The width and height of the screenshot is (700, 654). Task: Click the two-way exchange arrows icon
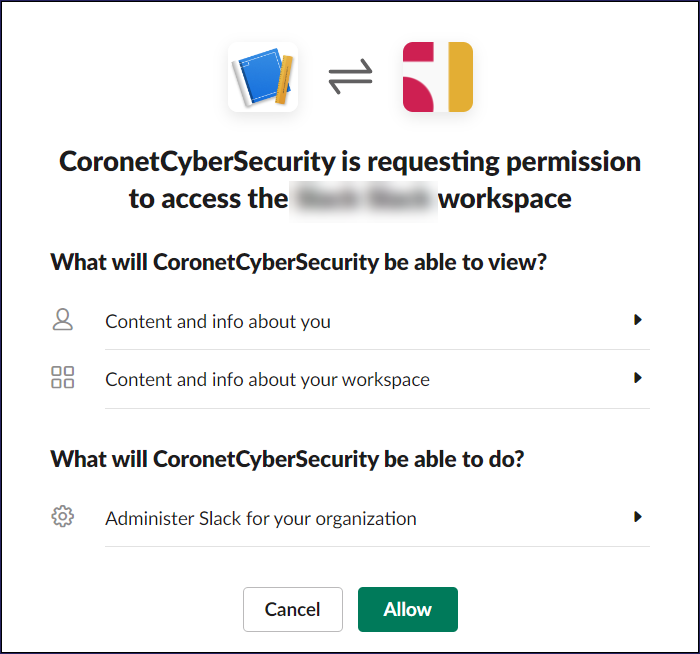click(350, 77)
